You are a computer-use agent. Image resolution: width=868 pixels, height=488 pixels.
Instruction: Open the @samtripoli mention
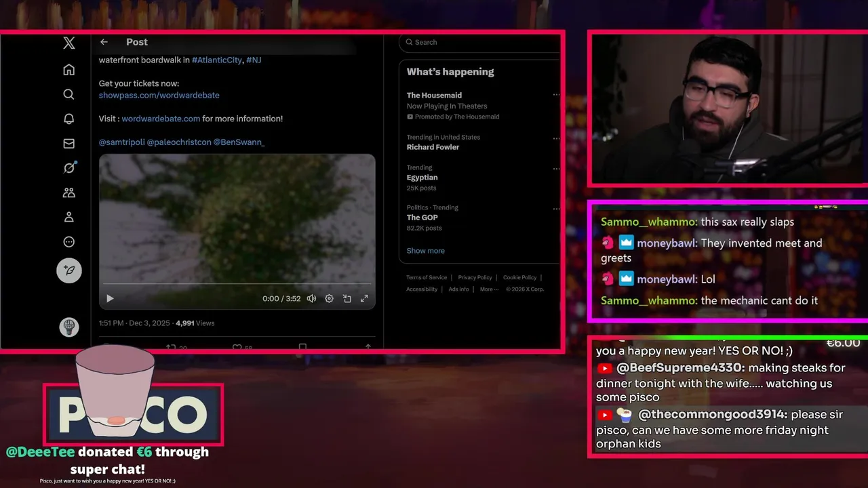[x=121, y=142]
